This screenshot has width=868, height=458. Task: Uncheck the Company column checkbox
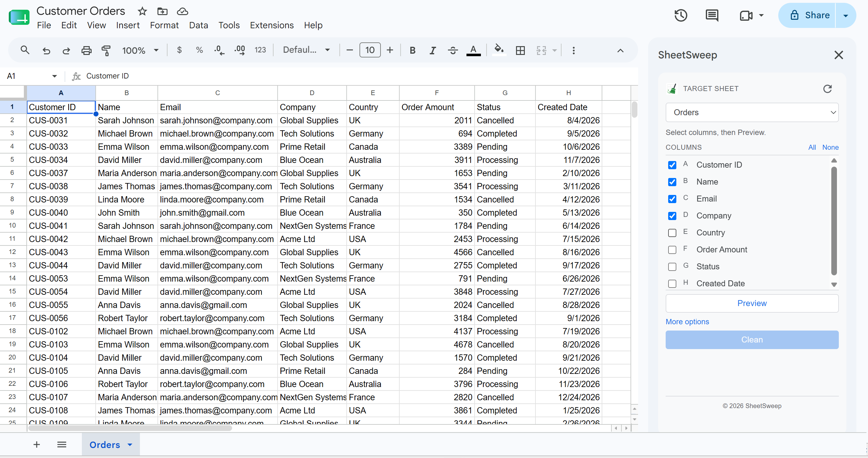[x=672, y=216]
